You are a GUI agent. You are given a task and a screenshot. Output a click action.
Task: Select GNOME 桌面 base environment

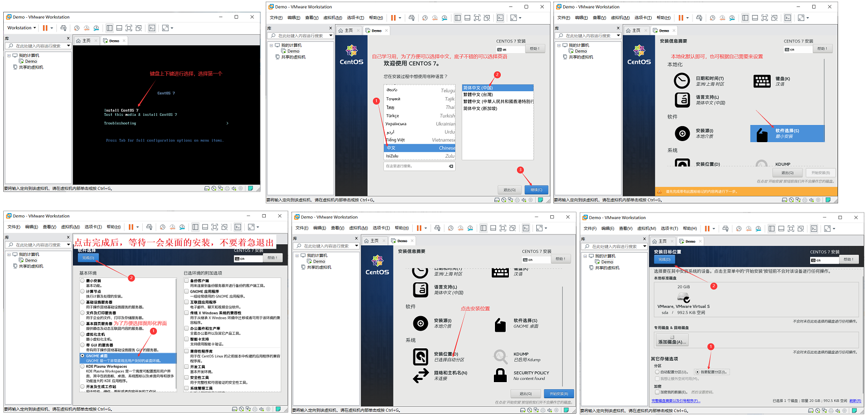click(x=128, y=358)
